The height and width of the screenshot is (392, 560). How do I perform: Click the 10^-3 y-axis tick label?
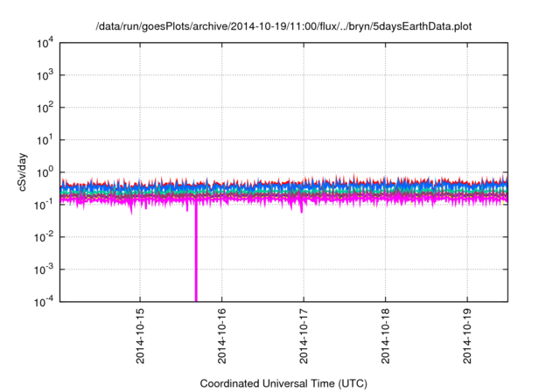tap(44, 269)
